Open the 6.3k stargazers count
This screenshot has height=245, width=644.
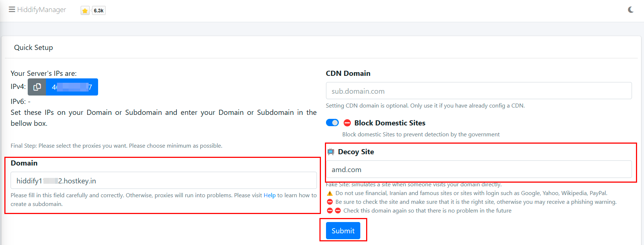pos(98,11)
